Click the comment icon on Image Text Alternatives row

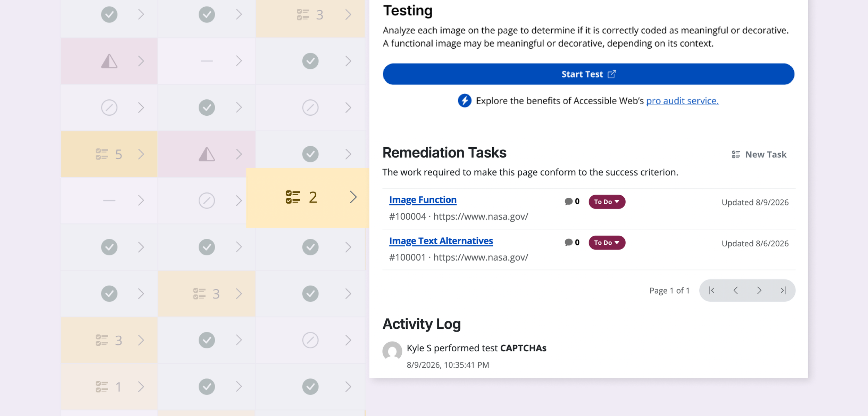568,243
